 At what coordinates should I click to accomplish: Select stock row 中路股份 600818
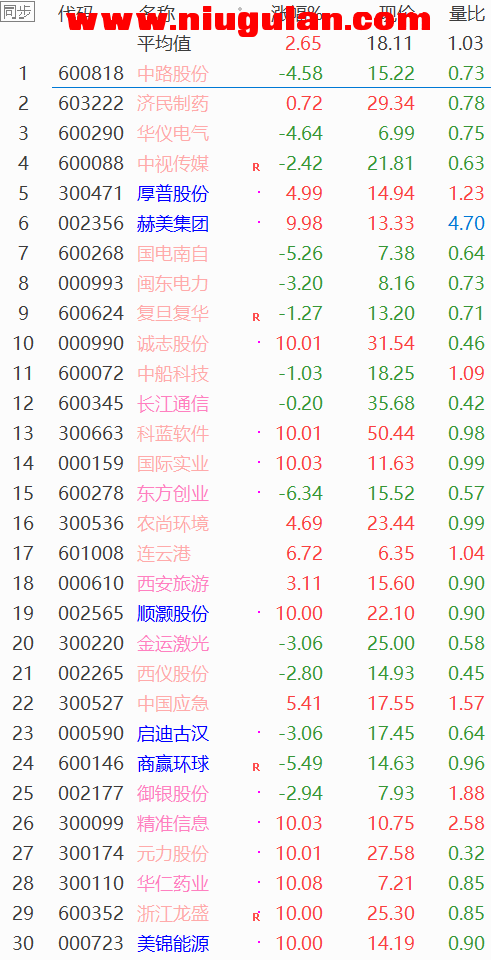tap(246, 73)
